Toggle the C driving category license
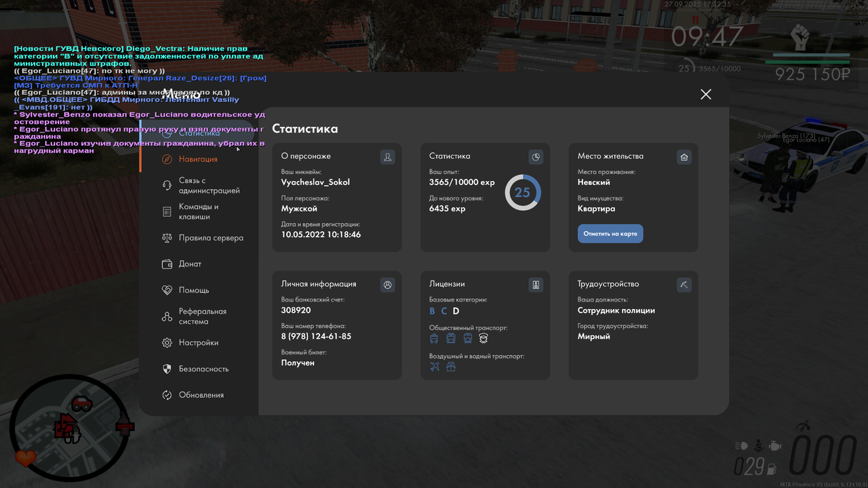This screenshot has width=868, height=488. point(444,310)
